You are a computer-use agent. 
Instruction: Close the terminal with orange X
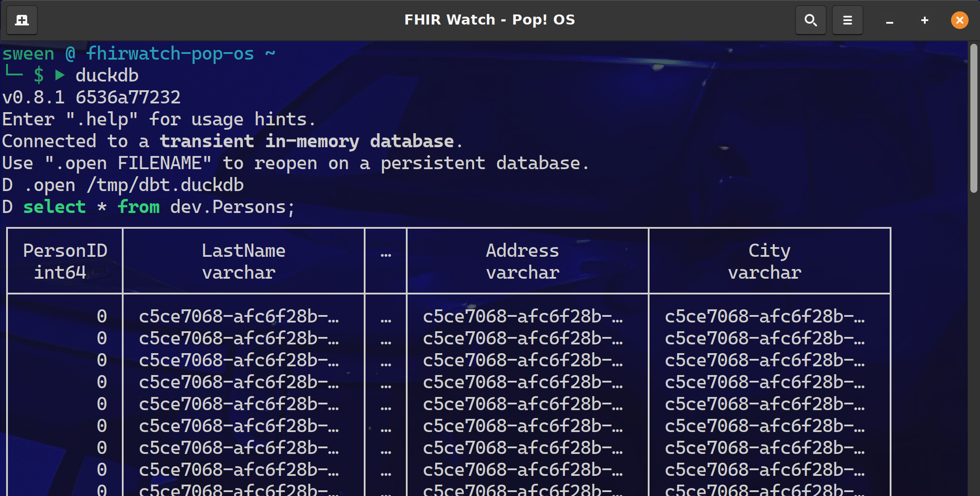pyautogui.click(x=959, y=20)
